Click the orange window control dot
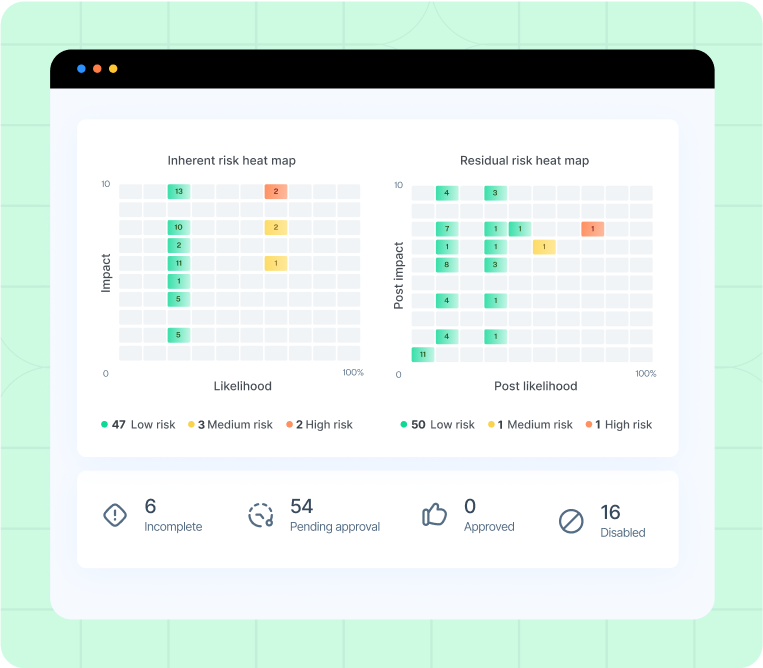Screen dimensions: 763x668 pos(97,69)
